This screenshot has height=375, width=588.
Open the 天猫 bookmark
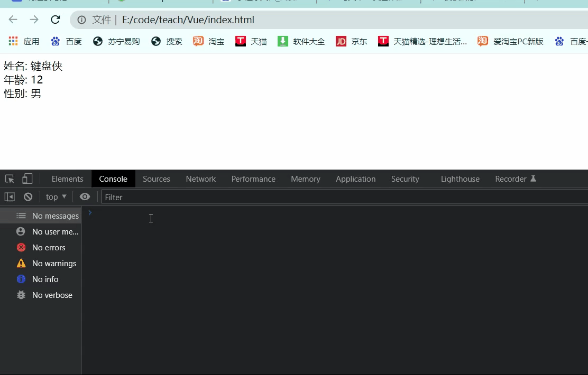251,41
